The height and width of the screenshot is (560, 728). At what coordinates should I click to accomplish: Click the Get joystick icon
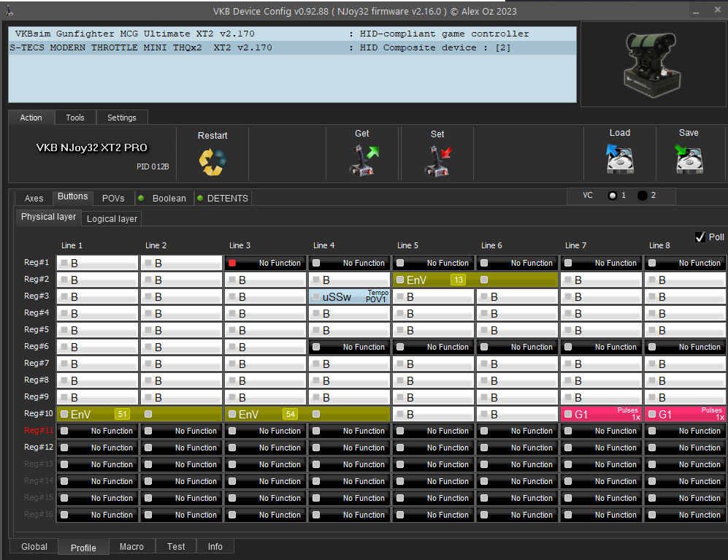364,160
